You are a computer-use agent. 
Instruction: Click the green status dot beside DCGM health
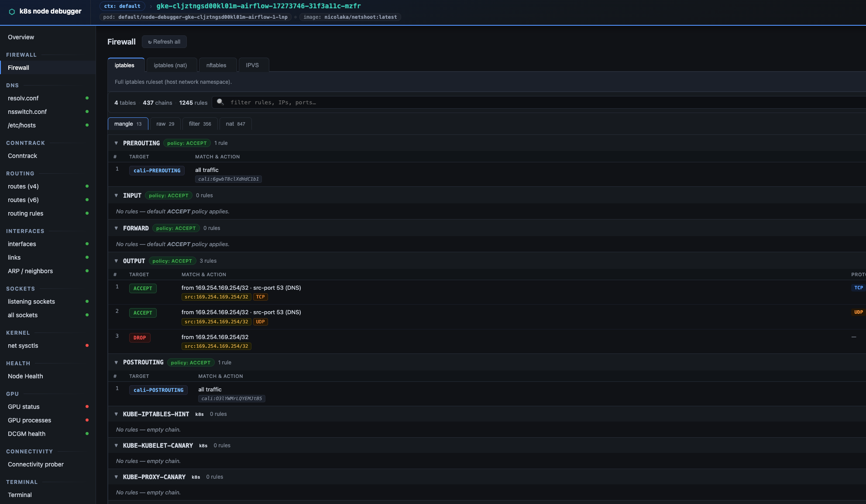coord(87,434)
